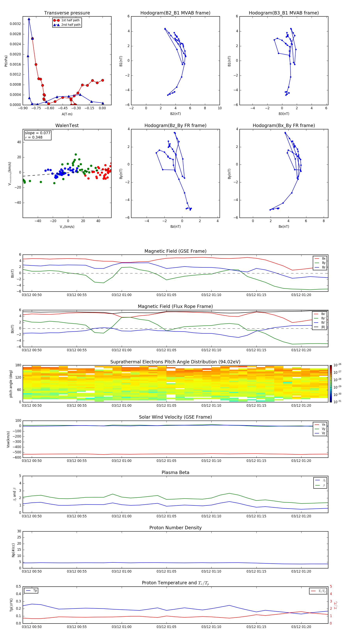Viewport: 351px width, 644px height.
Task: Click the "Tp" legend entry
Action: pyautogui.click(x=31, y=591)
